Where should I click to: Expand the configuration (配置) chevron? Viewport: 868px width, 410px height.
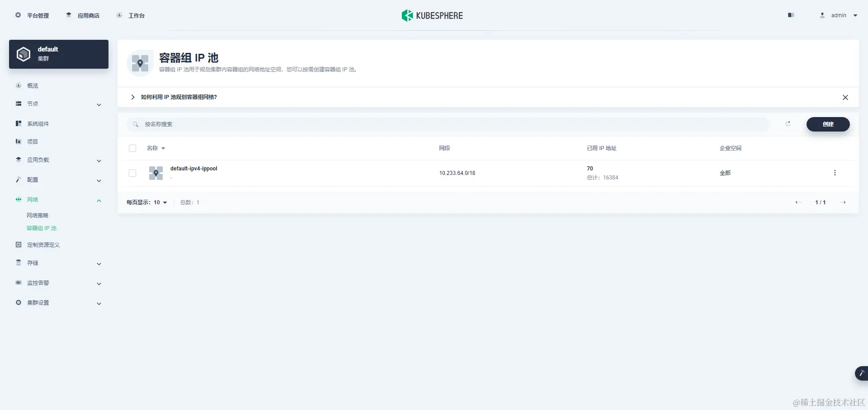(99, 181)
